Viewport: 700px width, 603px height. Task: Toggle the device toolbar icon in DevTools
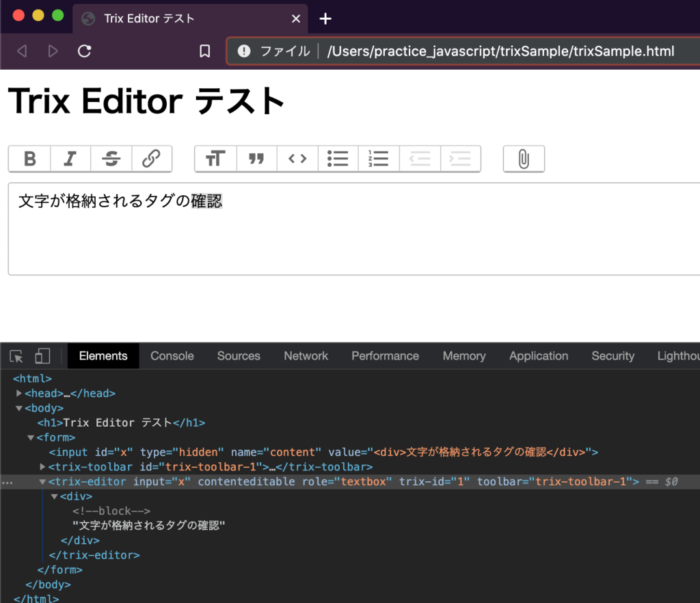point(42,356)
